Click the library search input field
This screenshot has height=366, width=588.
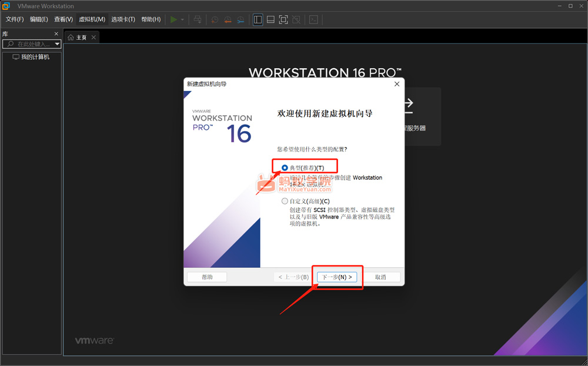[x=32, y=44]
